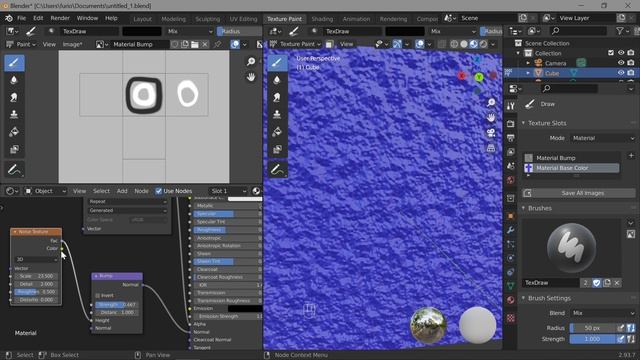Switch perspective/orthographic grid icon in viewport
The image size is (640, 360).
pyautogui.click(x=491, y=148)
